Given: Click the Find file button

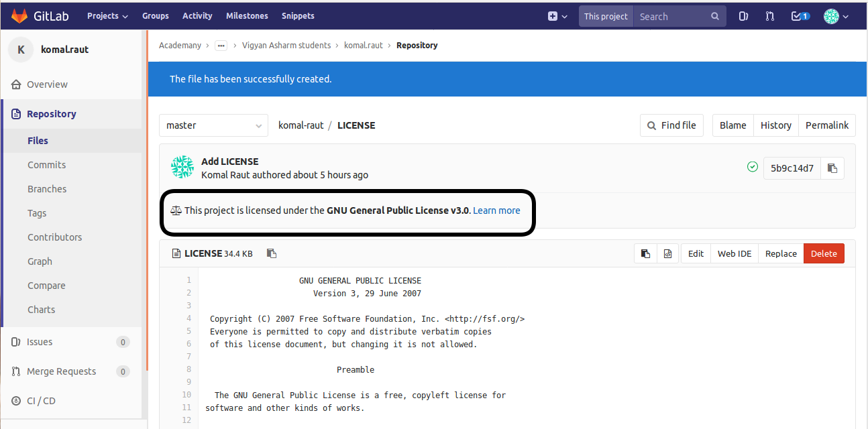Looking at the screenshot, I should click(x=671, y=125).
